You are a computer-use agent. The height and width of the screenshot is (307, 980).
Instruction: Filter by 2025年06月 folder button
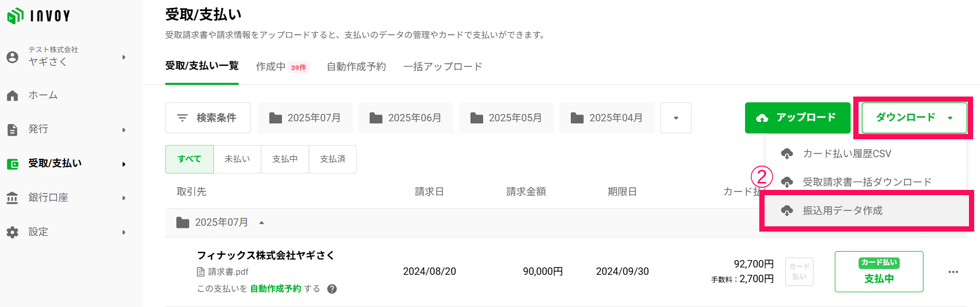click(406, 118)
